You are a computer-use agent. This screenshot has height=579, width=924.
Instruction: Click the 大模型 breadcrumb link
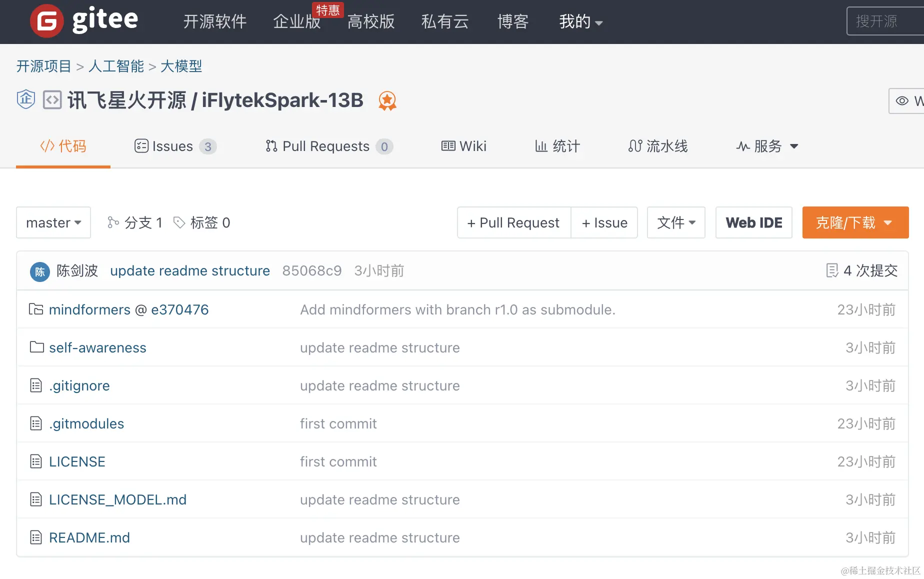pos(181,66)
